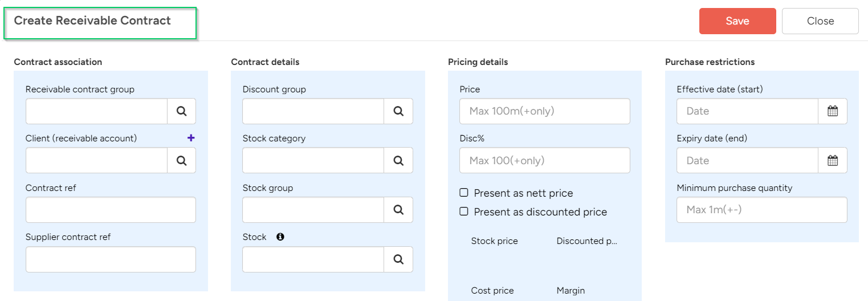This screenshot has height=301, width=868.
Task: Click the Contract association heading
Action: coord(58,62)
